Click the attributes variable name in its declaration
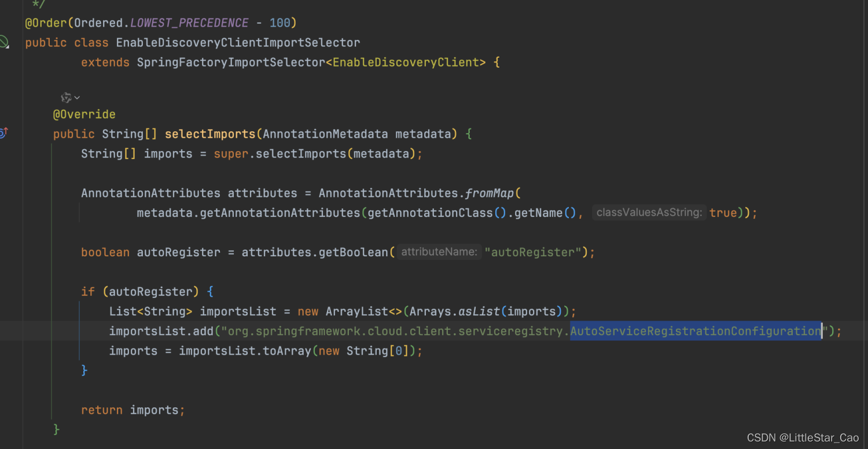The height and width of the screenshot is (449, 868). (x=262, y=193)
